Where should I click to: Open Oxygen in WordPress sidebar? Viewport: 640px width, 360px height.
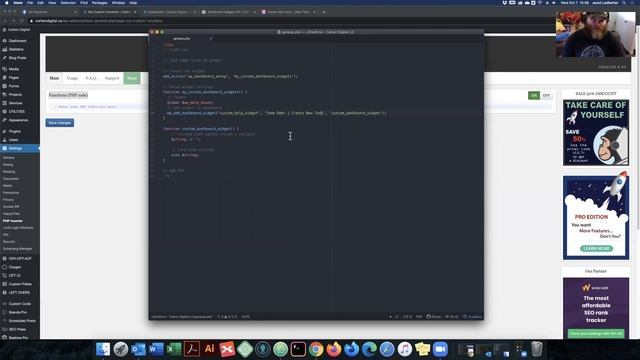15,267
